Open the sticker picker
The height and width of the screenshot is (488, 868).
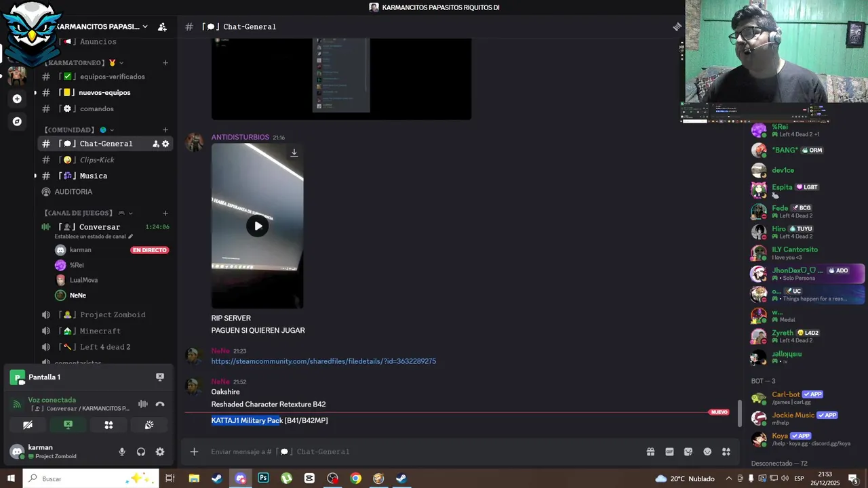[688, 451]
